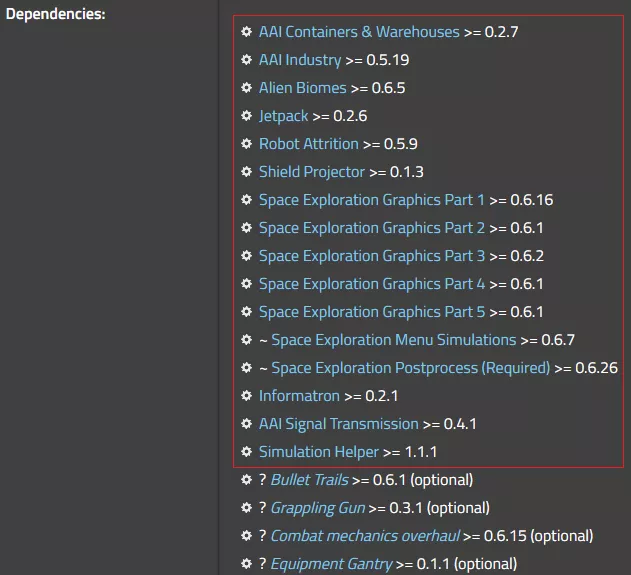Click gear icon beside Robot Attrition

click(246, 144)
